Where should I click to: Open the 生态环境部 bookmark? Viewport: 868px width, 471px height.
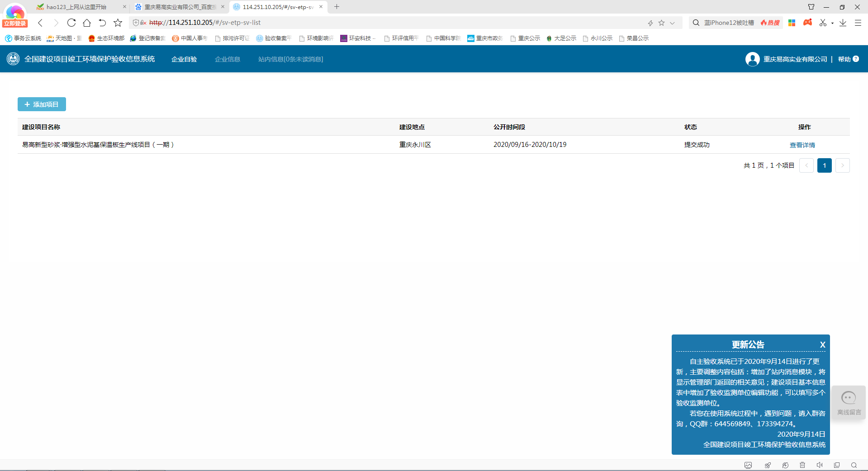click(x=106, y=38)
